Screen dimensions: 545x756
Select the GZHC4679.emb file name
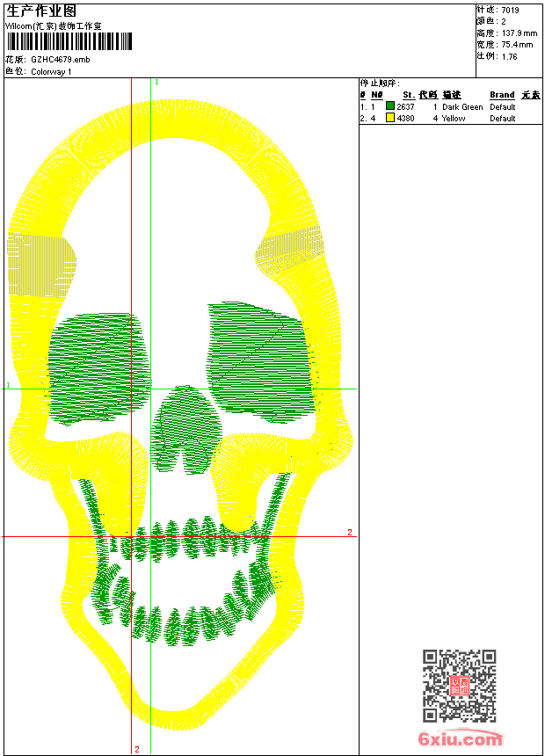pos(60,59)
